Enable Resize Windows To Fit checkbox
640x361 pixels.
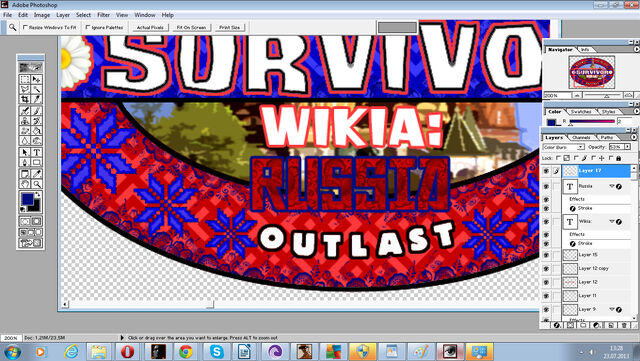click(25, 27)
